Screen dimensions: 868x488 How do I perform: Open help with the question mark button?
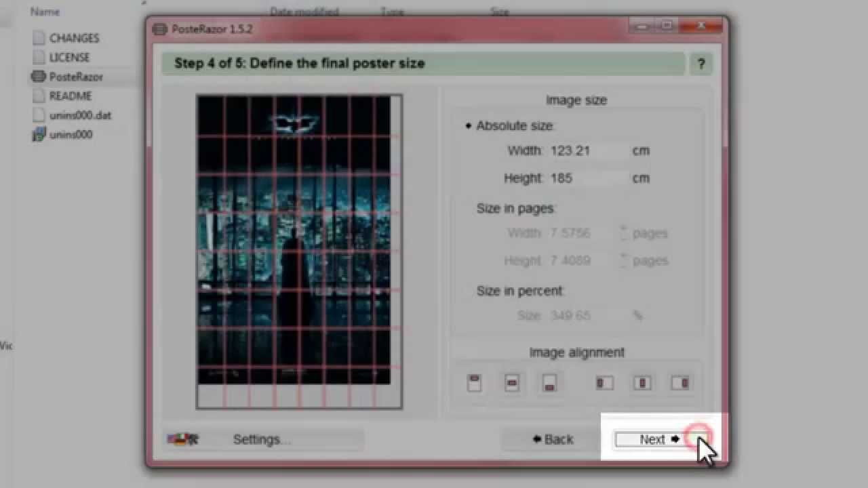(701, 64)
